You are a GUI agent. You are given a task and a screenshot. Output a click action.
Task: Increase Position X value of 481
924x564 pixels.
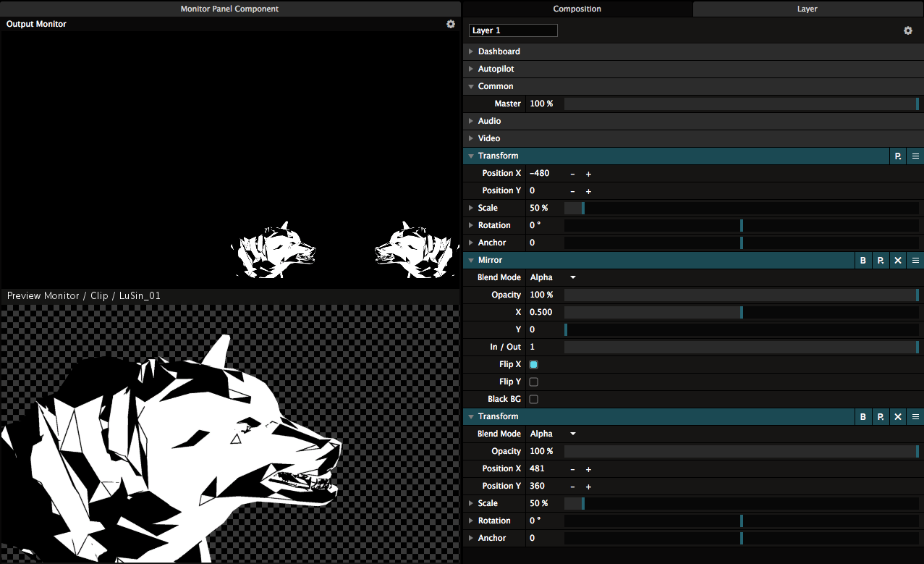[x=588, y=469]
